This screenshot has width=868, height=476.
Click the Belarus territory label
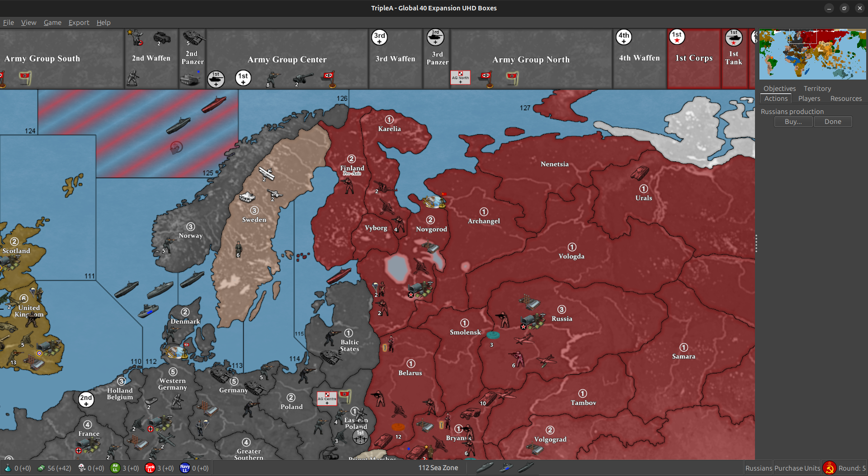tap(410, 373)
